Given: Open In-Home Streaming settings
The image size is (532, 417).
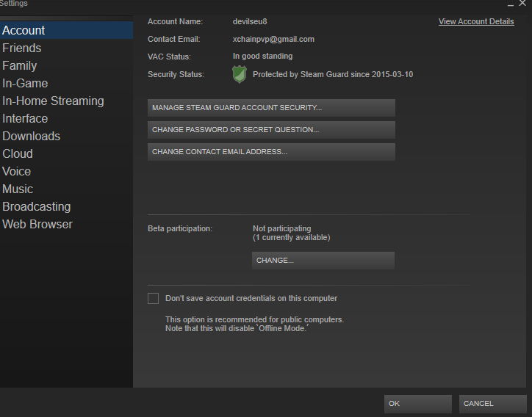Looking at the screenshot, I should tap(66, 101).
